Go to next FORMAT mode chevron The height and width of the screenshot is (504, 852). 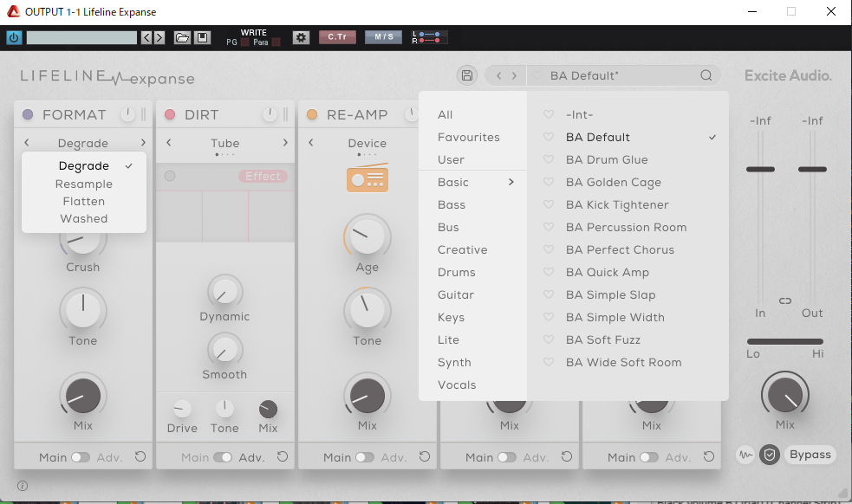click(143, 143)
